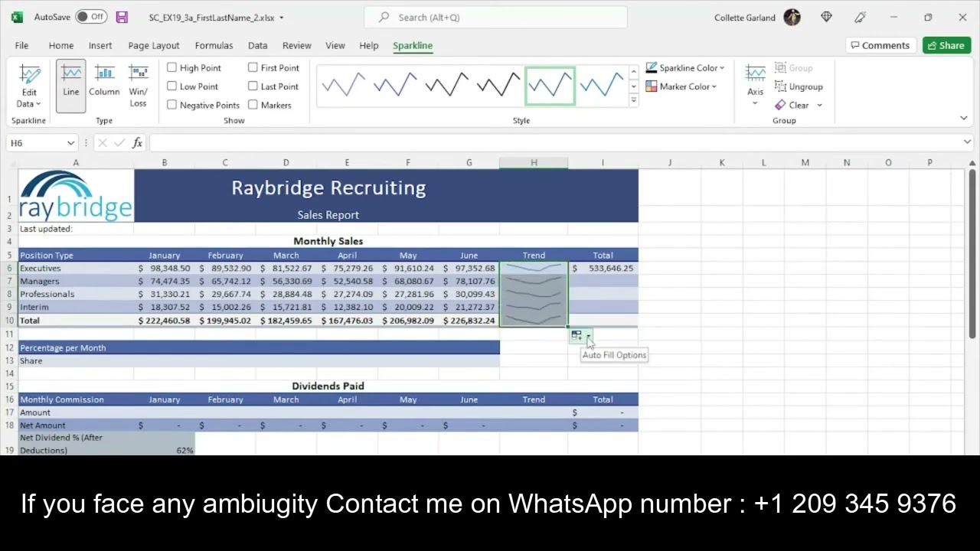
Task: Ungroup the selected sparklines
Action: [799, 86]
